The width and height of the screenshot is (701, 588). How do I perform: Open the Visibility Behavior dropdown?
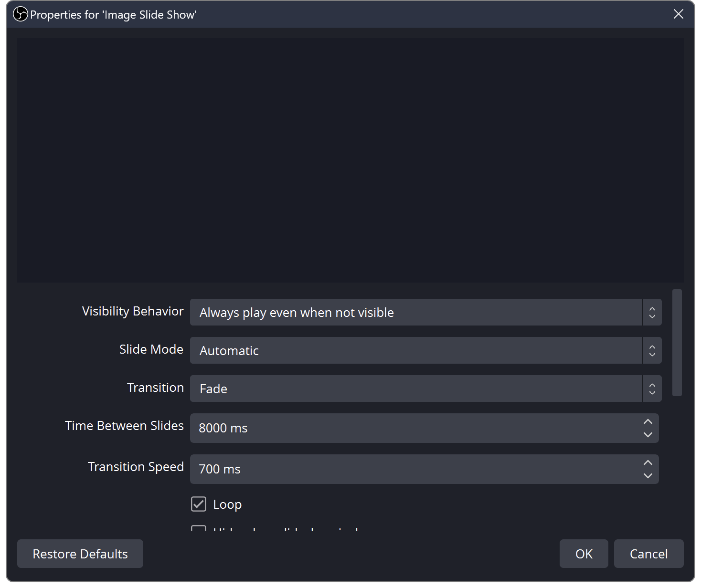pos(382,312)
